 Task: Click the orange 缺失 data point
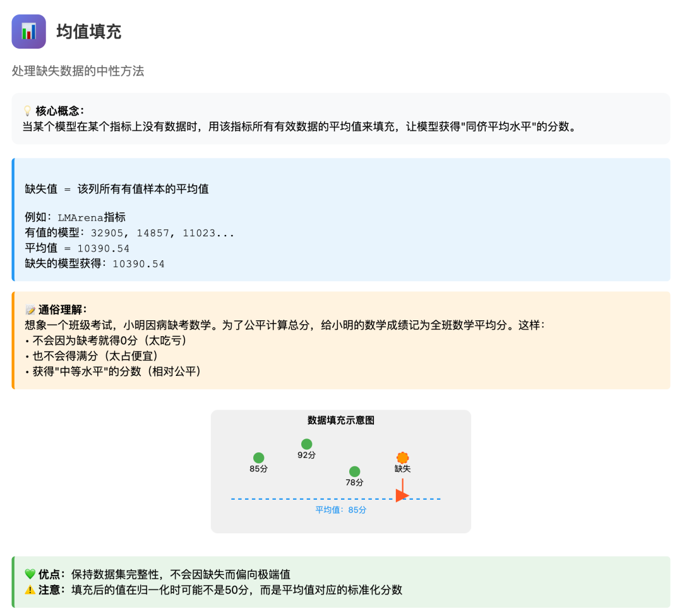(x=403, y=457)
